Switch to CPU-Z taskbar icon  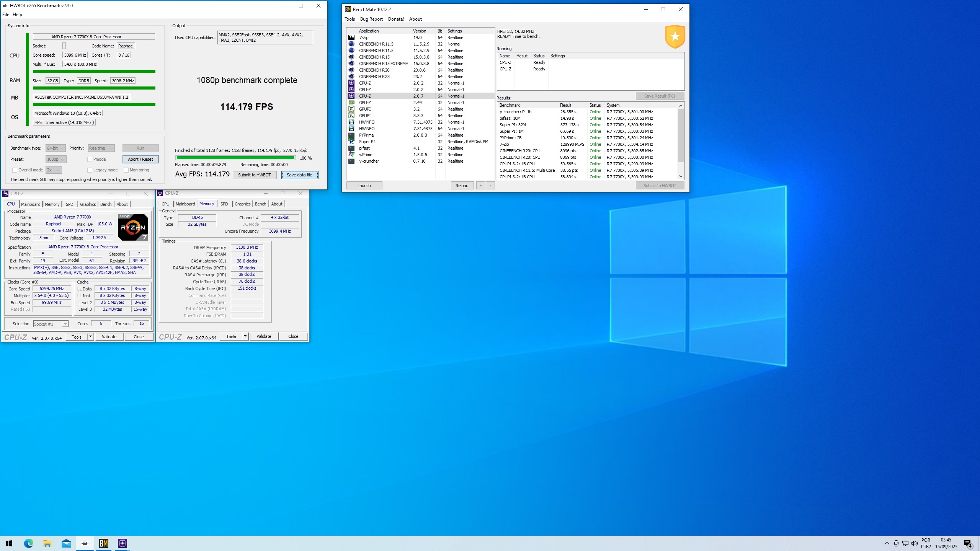coord(122,543)
